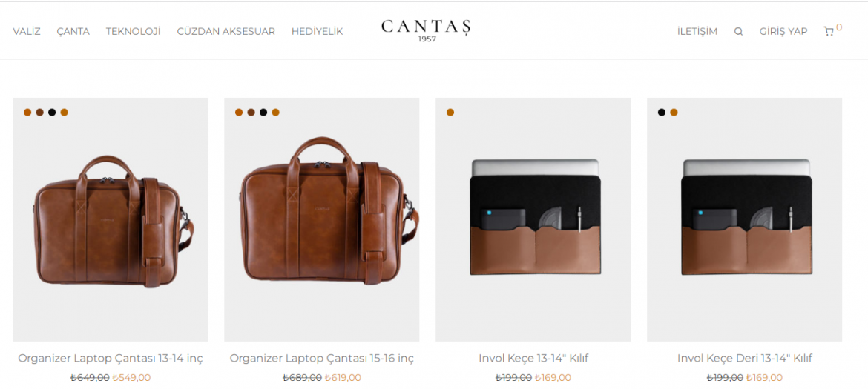Image resolution: width=868 pixels, height=389 pixels.
Task: Open the TEKNOLOJİ menu
Action: (134, 32)
